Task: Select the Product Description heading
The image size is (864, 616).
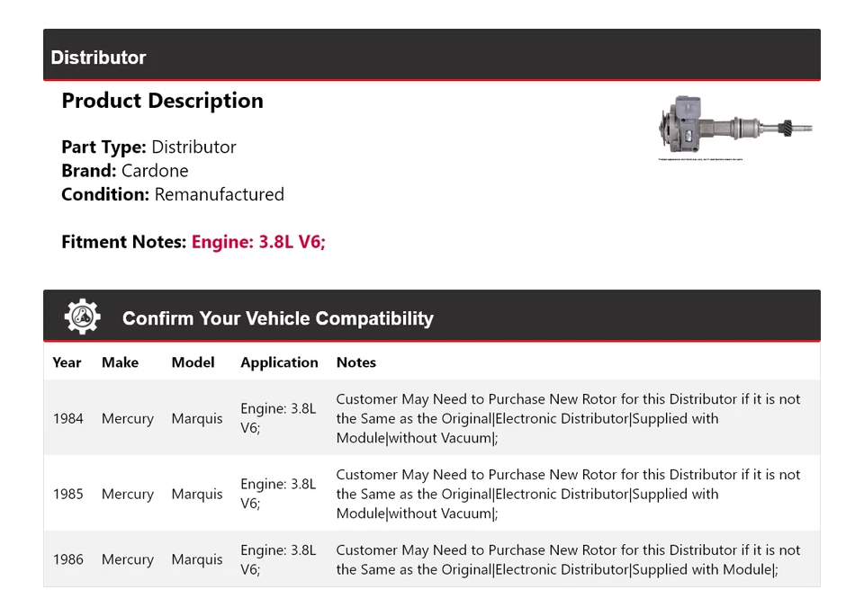Action: point(162,101)
